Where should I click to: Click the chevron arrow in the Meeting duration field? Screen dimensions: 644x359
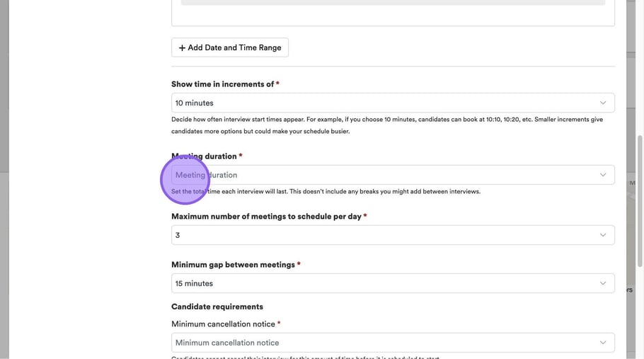(x=603, y=175)
